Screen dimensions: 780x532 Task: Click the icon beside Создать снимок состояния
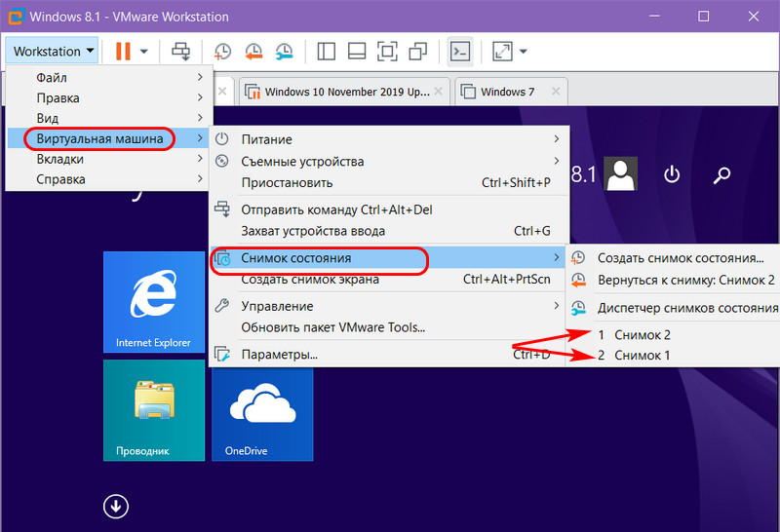coord(578,257)
